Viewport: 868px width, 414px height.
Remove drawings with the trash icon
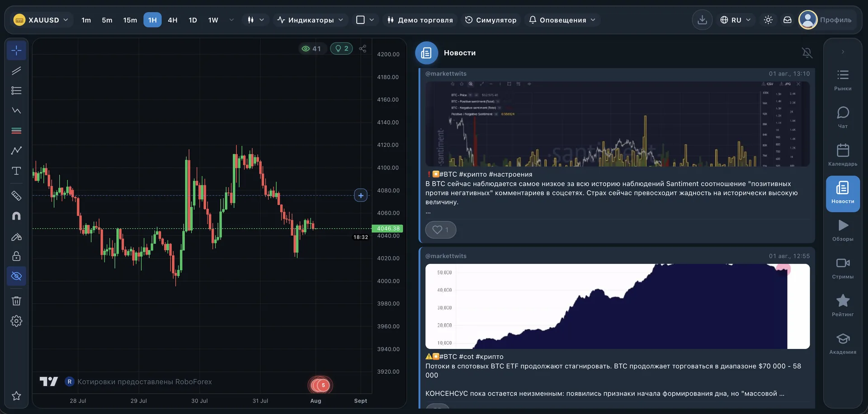click(16, 301)
